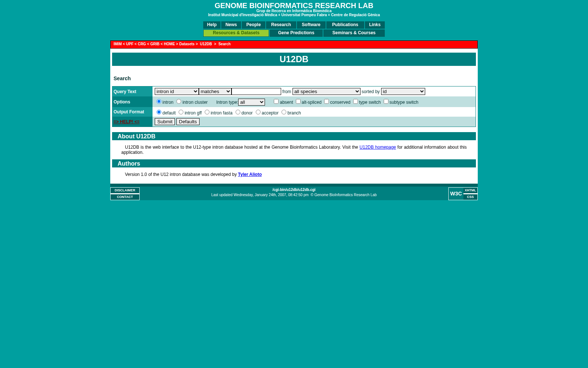Pick the donor output format

pyautogui.click(x=238, y=112)
